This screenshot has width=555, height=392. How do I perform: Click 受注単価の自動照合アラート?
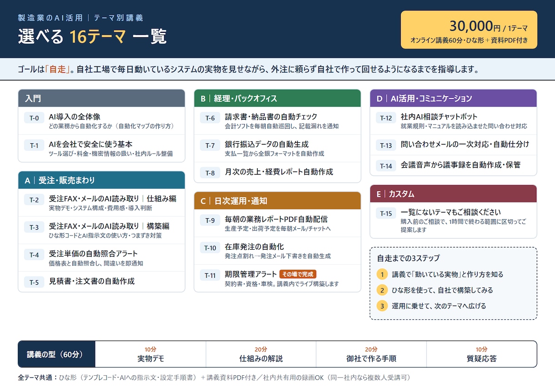pyautogui.click(x=93, y=253)
